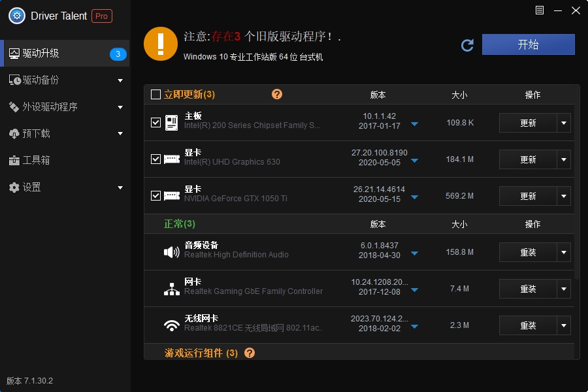588x392 pixels.
Task: Click the 驱动升级 monitor icon in sidebar
Action: tap(14, 54)
